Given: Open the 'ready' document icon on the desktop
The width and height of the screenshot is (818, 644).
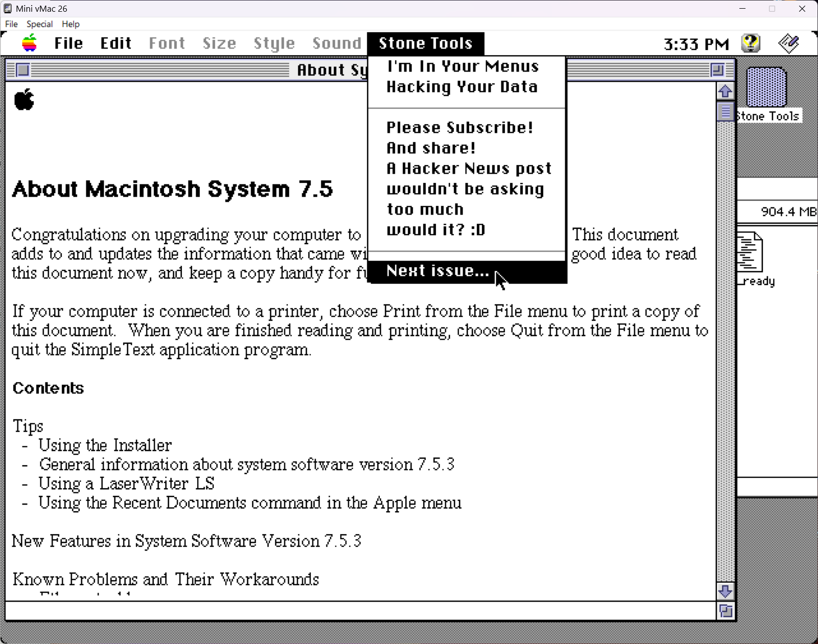Looking at the screenshot, I should tap(750, 253).
